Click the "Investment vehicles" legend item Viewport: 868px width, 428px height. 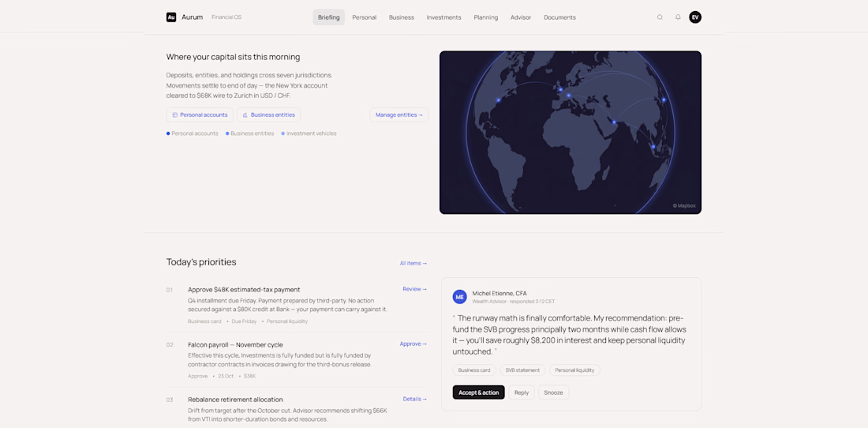click(309, 133)
